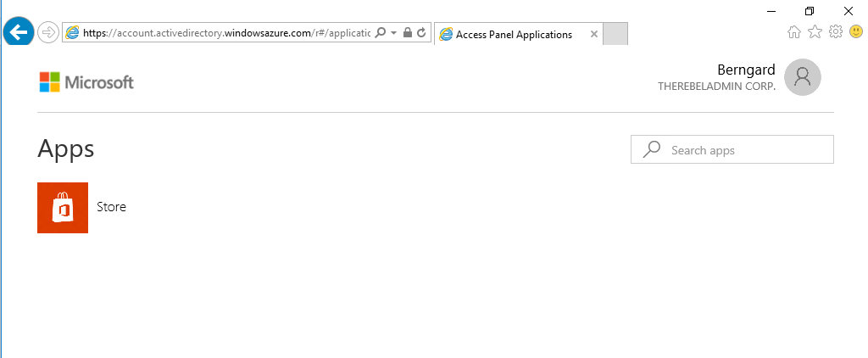Refresh the page with reload icon
The width and height of the screenshot is (868, 358).
421,33
